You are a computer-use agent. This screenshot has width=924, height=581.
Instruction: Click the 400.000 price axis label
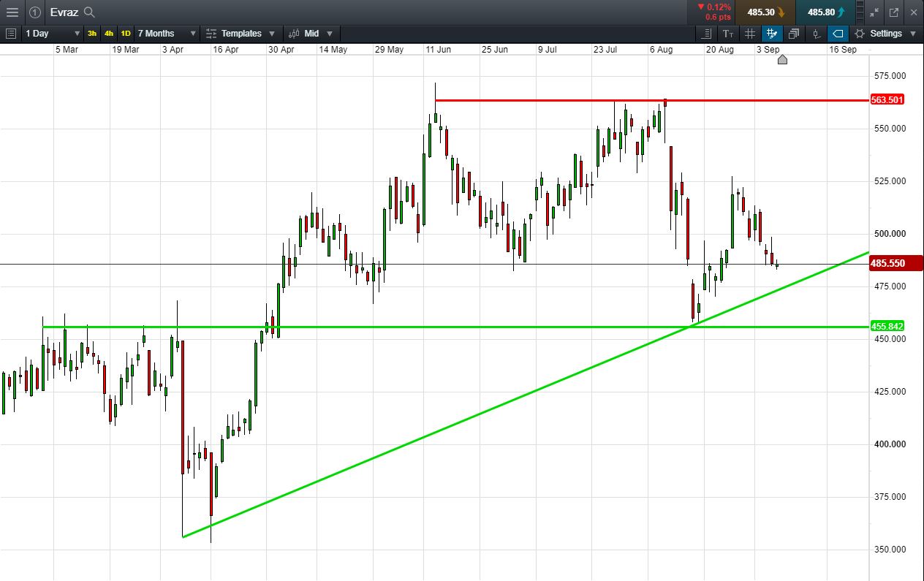(x=890, y=444)
